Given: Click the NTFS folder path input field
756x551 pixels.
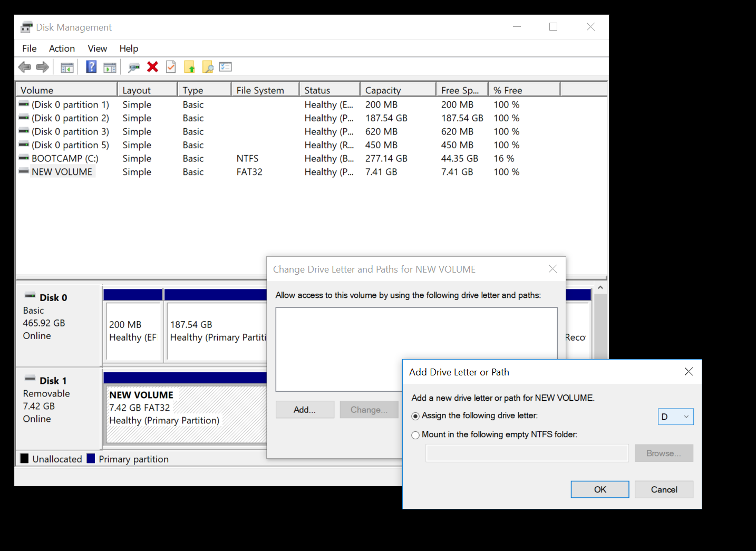Looking at the screenshot, I should pyautogui.click(x=527, y=453).
